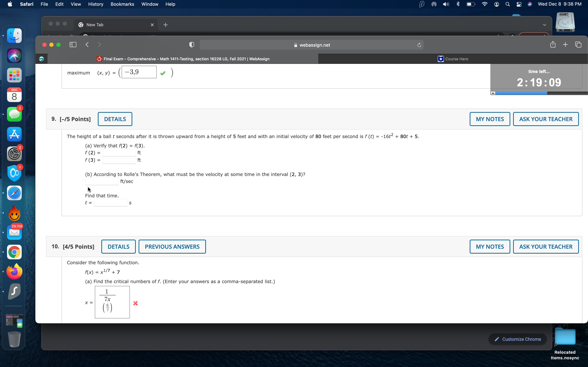Open the History menu

[x=96, y=4]
